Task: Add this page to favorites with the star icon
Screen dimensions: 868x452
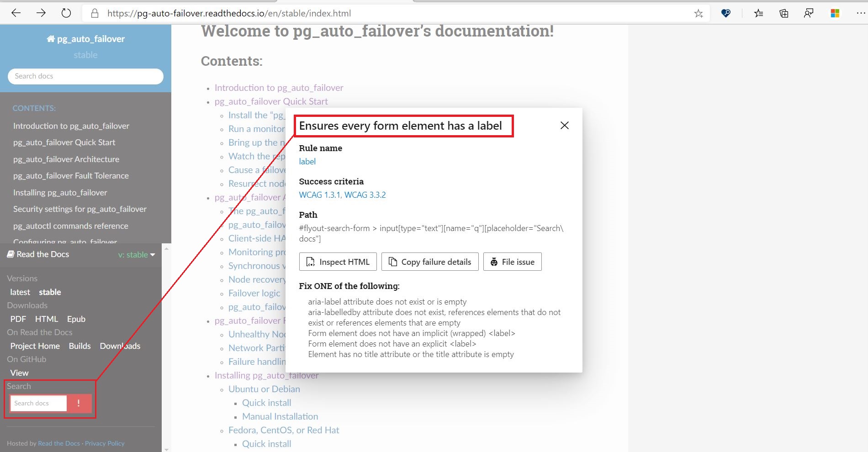Action: click(x=699, y=13)
